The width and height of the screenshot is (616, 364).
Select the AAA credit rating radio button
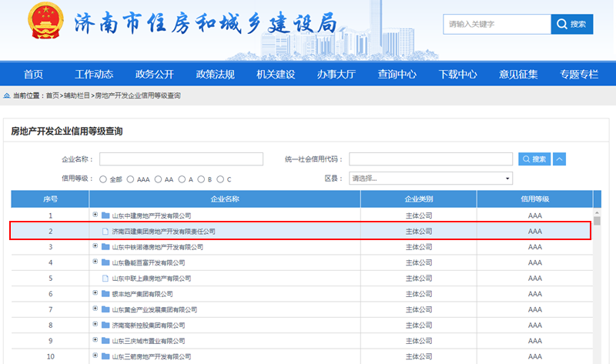tap(130, 179)
